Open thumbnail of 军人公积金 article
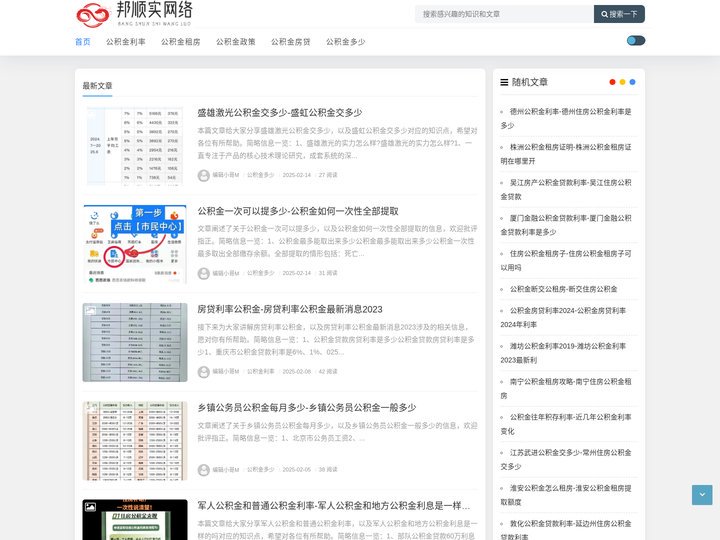Viewport: 720px width, 540px height. tap(135, 520)
